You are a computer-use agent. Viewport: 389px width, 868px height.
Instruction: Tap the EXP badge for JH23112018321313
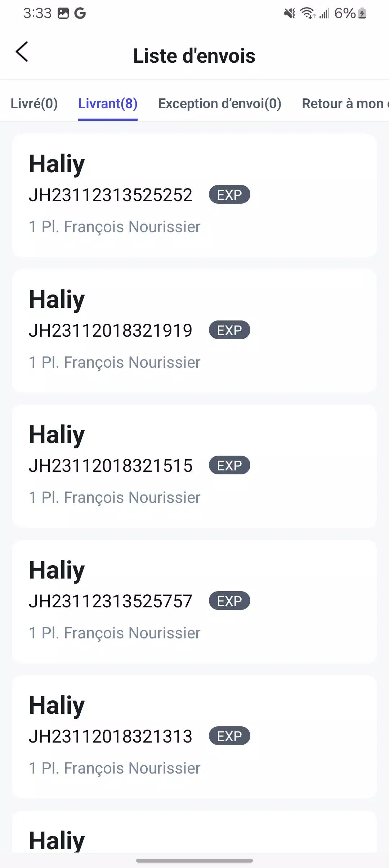click(229, 736)
